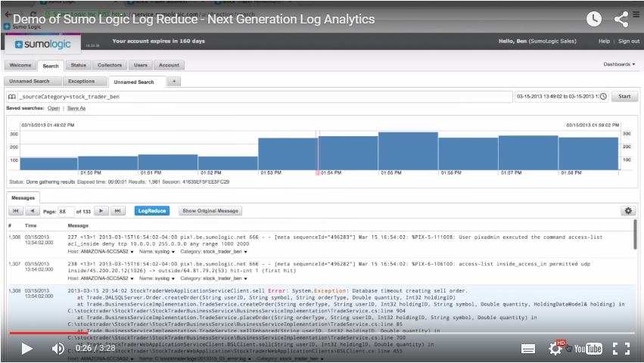Viewport: 644px width, 363px height.
Task: Click the LogReduce button
Action: [152, 211]
